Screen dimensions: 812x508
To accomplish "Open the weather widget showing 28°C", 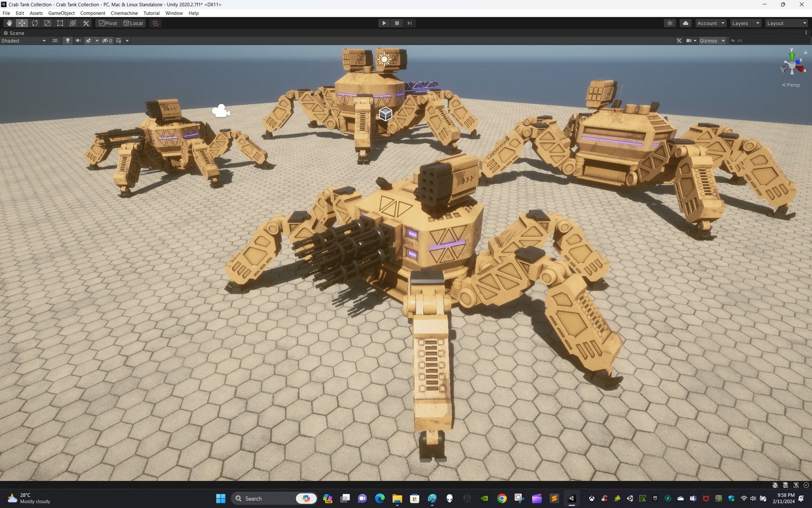I will (29, 498).
